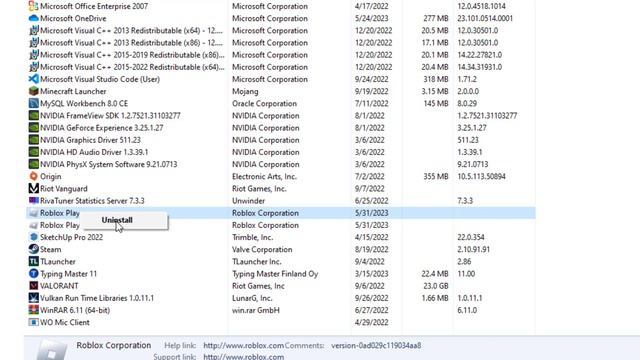
Task: Click the Microsoft Office Enterprise 2007 icon
Action: click(33, 6)
